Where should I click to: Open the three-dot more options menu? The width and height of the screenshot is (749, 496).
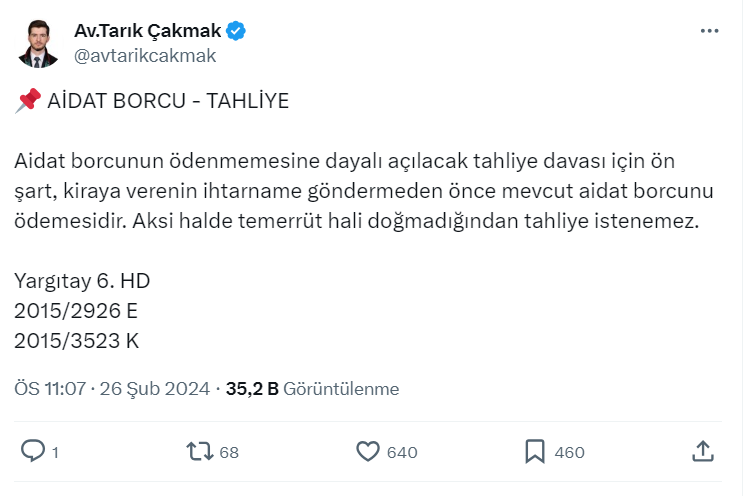709,31
